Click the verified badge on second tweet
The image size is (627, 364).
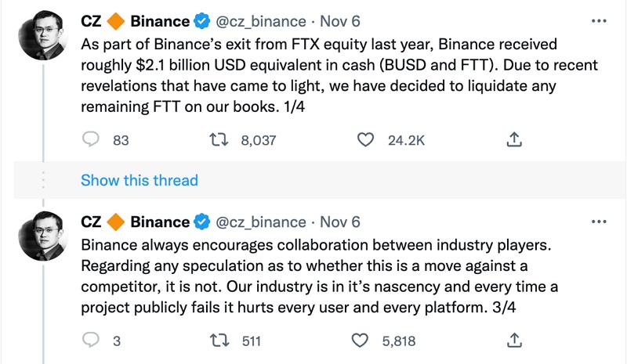coord(202,222)
